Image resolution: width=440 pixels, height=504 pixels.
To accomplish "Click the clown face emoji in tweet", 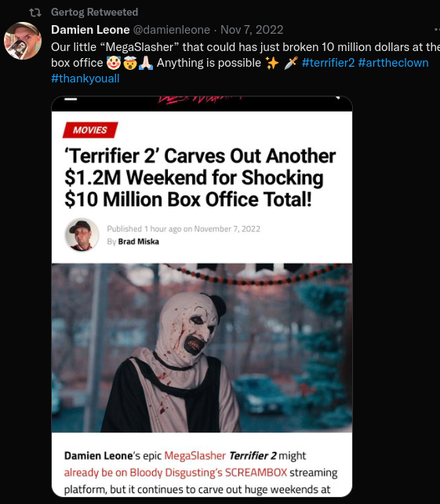I will click(x=114, y=63).
